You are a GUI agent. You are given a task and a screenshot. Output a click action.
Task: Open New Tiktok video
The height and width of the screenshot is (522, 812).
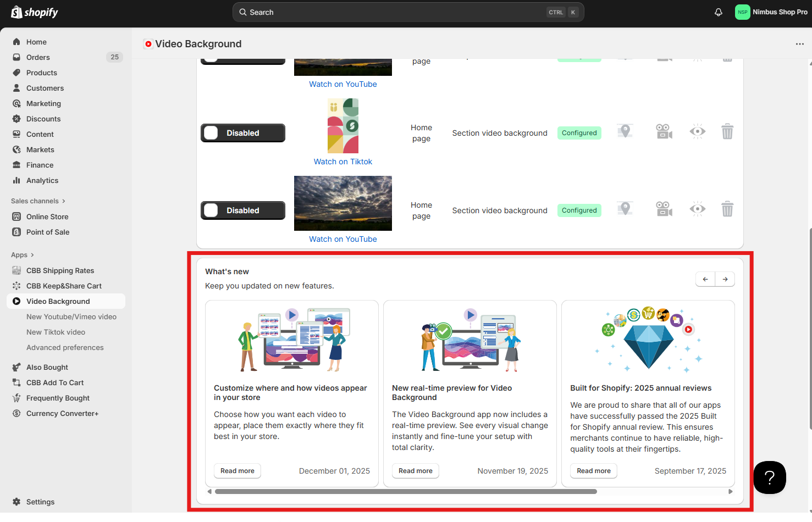[x=56, y=332]
